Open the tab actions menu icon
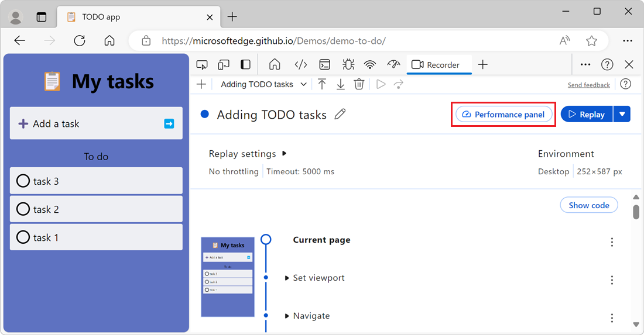This screenshot has height=335, width=644. 42,17
